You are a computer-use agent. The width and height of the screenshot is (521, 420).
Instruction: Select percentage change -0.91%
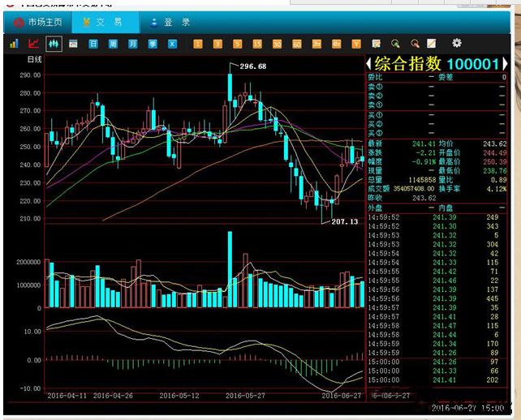pos(424,161)
